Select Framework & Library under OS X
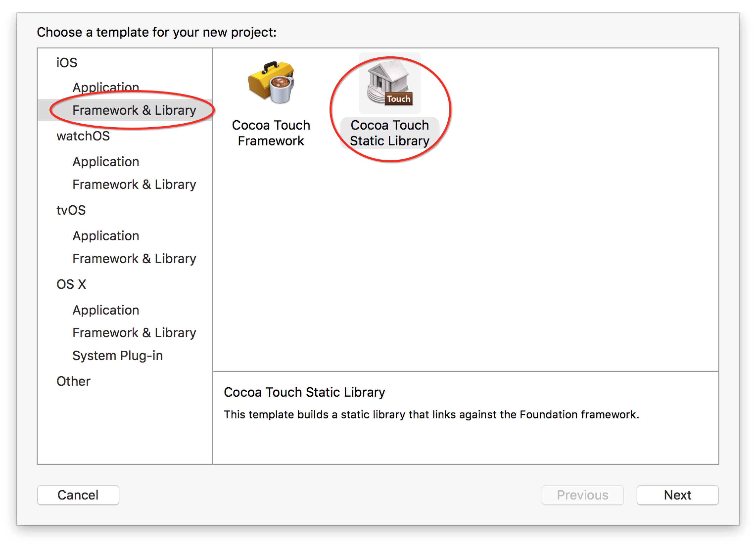Viewport: 756px width, 546px height. (x=134, y=332)
